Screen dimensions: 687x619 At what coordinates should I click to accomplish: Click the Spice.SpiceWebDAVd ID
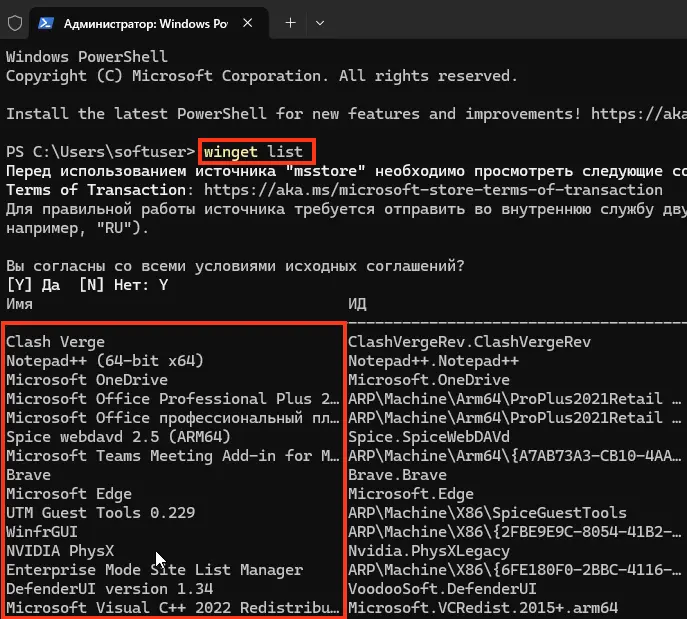click(x=429, y=437)
